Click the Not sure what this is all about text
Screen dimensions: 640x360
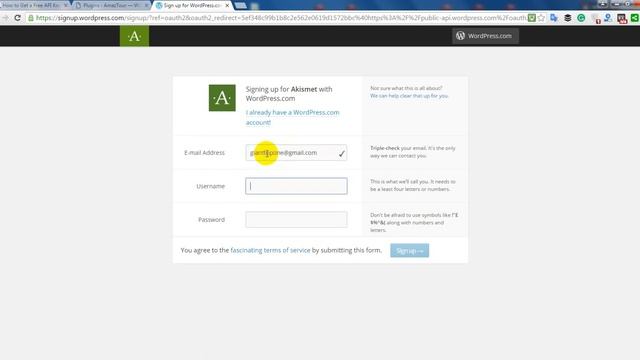(x=406, y=88)
